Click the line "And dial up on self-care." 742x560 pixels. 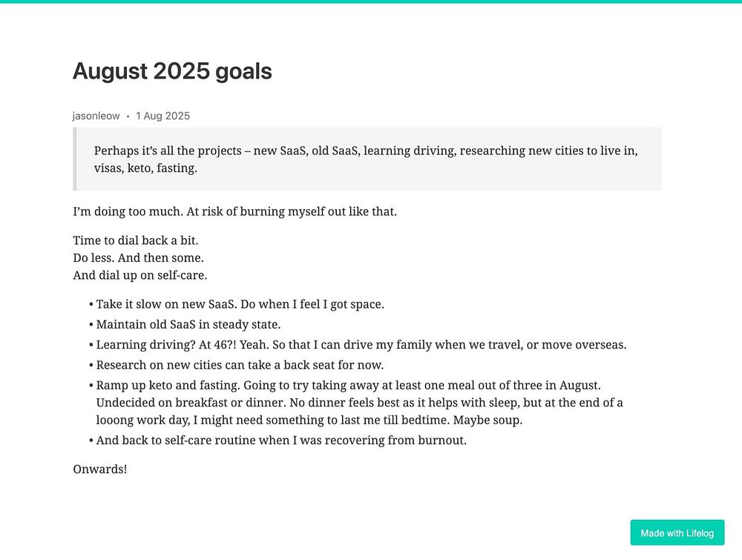(x=140, y=275)
